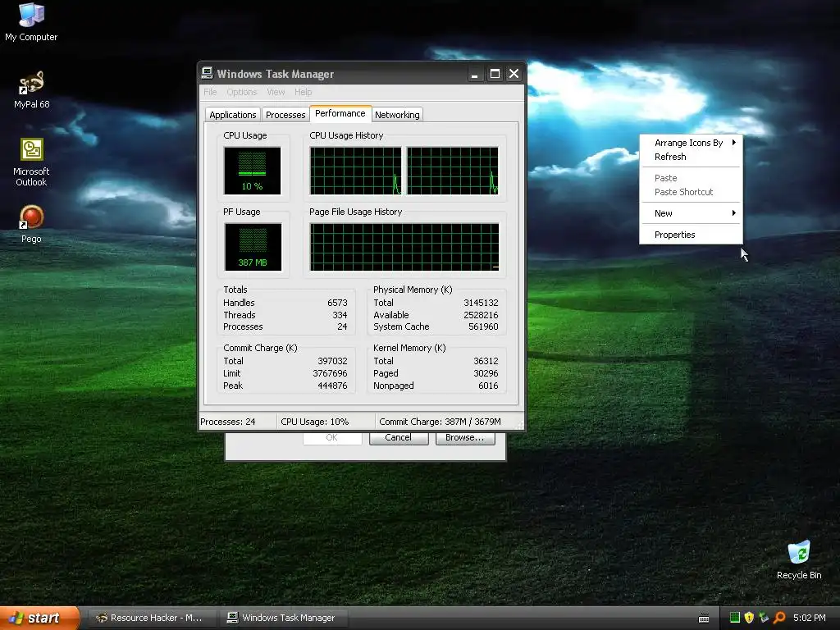The height and width of the screenshot is (630, 840).
Task: Click the Commit Charge Limit value 3767696
Action: [330, 373]
